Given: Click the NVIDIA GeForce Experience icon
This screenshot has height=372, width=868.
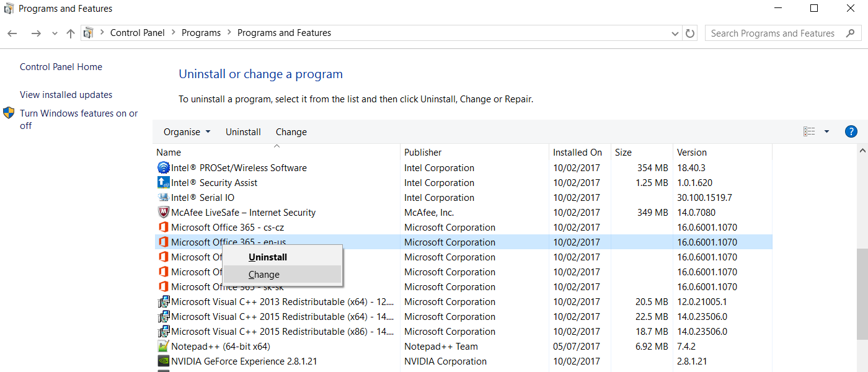Looking at the screenshot, I should [x=164, y=361].
